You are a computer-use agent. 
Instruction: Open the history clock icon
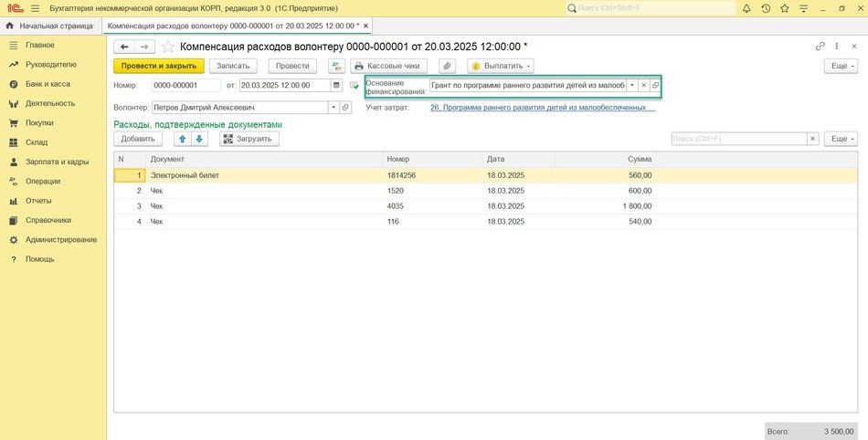766,8
